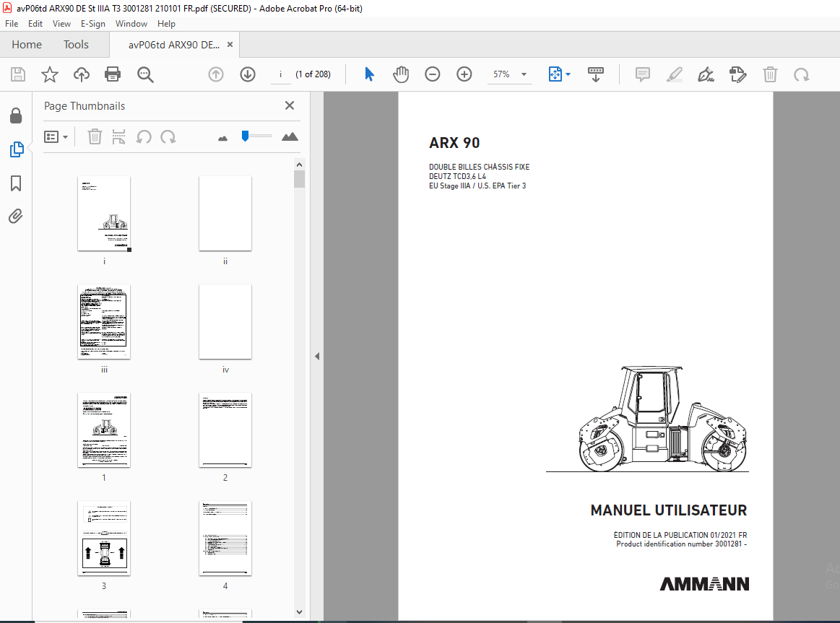
Task: Select page i thumbnail
Action: click(104, 213)
